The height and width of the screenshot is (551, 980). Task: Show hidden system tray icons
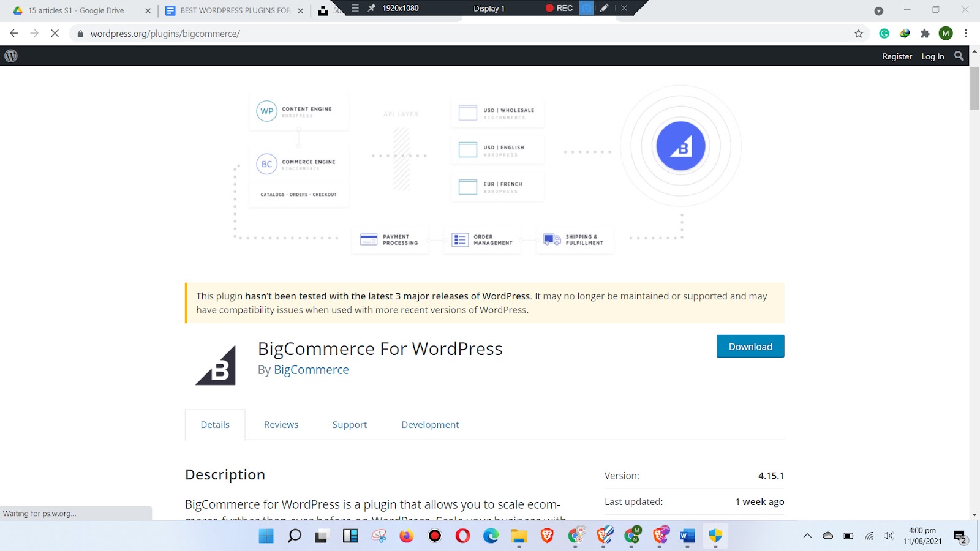pos(807,536)
